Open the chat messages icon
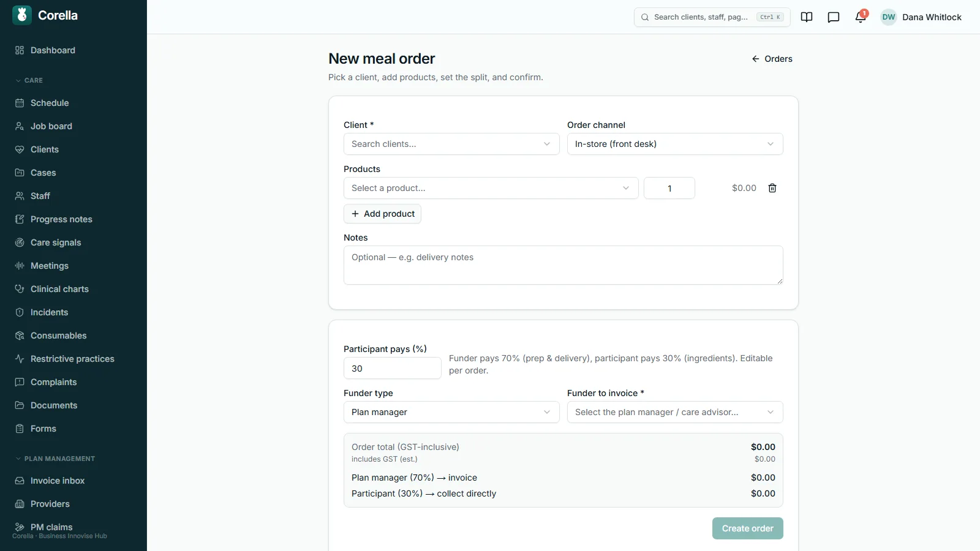The height and width of the screenshot is (551, 980). [x=834, y=17]
